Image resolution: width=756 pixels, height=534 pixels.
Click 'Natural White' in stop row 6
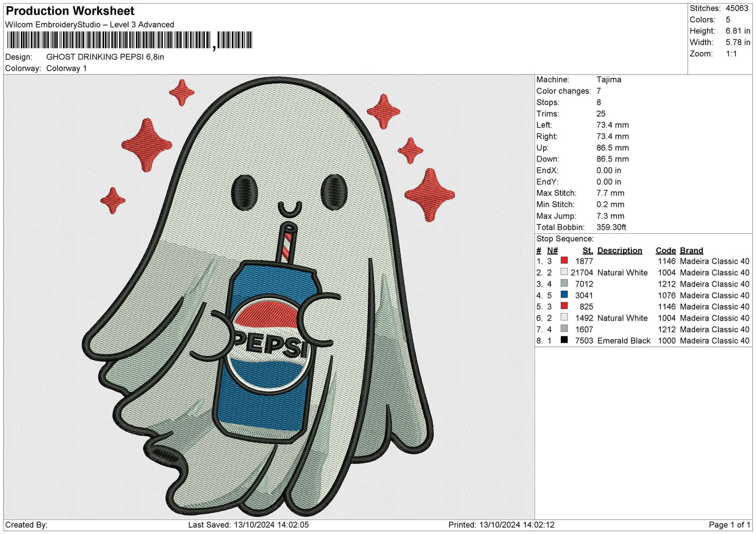[623, 319]
